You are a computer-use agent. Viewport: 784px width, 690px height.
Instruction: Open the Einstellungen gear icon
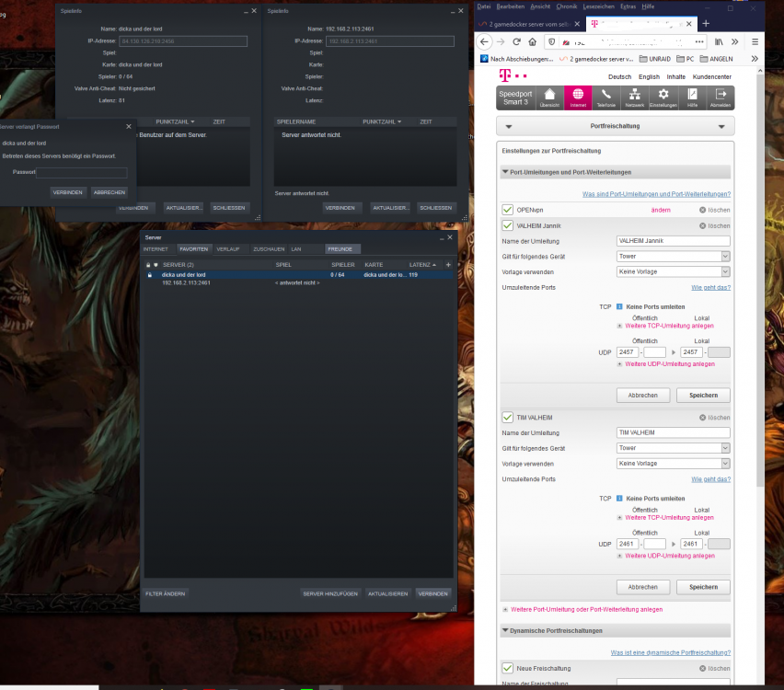(x=663, y=98)
